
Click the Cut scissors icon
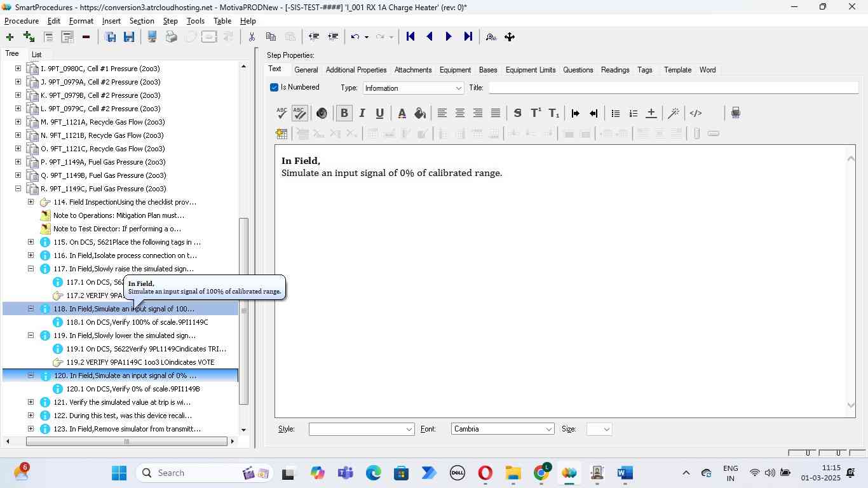pos(252,37)
